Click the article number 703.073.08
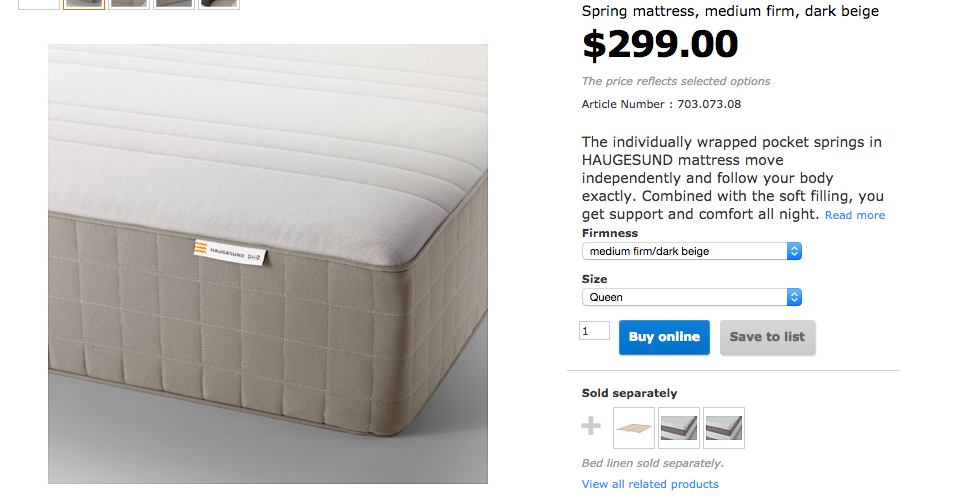This screenshot has height=499, width=975. coord(709,105)
